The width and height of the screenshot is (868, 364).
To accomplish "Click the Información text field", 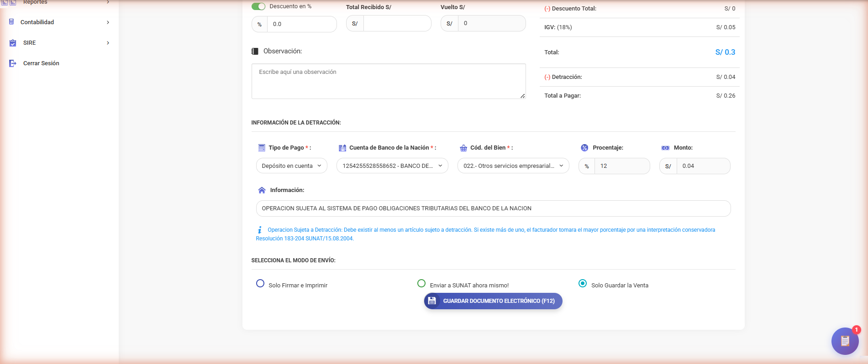I will (x=493, y=208).
